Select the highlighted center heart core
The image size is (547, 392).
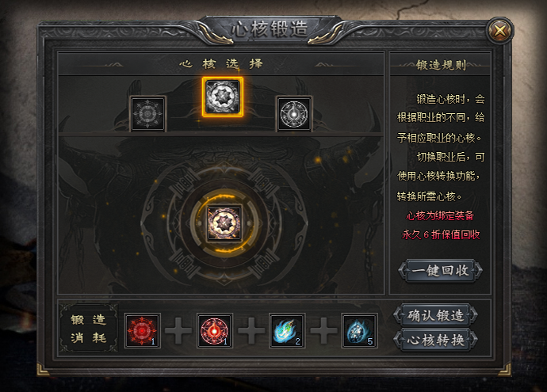(223, 97)
